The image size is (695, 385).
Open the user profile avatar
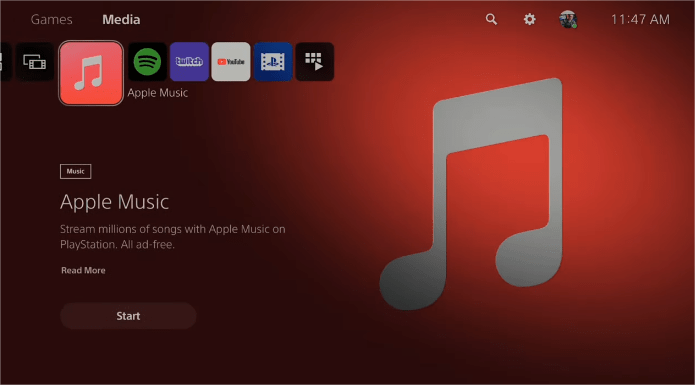point(568,19)
